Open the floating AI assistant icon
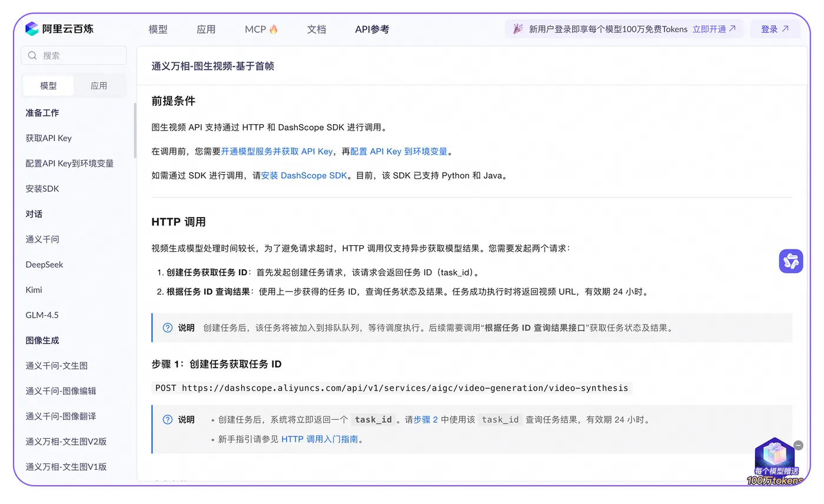This screenshot has width=824, height=504. pyautogui.click(x=791, y=261)
